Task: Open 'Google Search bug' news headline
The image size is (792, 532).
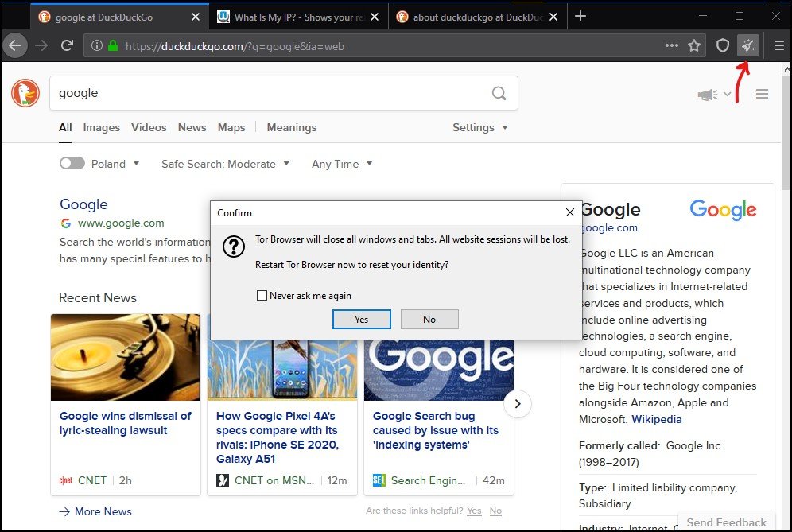Action: (x=436, y=430)
